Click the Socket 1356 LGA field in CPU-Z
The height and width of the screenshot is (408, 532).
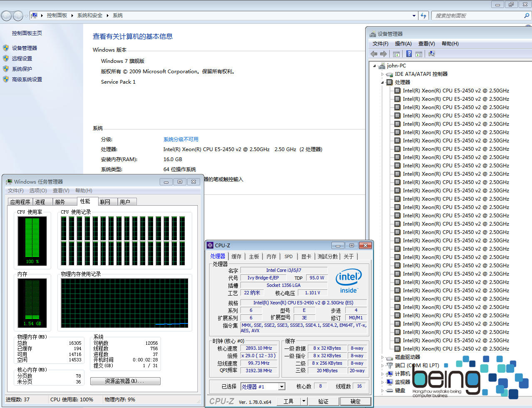pos(283,286)
